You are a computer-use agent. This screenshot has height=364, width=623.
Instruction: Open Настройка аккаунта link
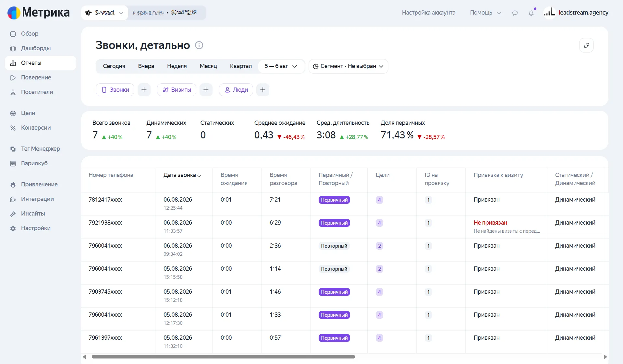pyautogui.click(x=429, y=13)
